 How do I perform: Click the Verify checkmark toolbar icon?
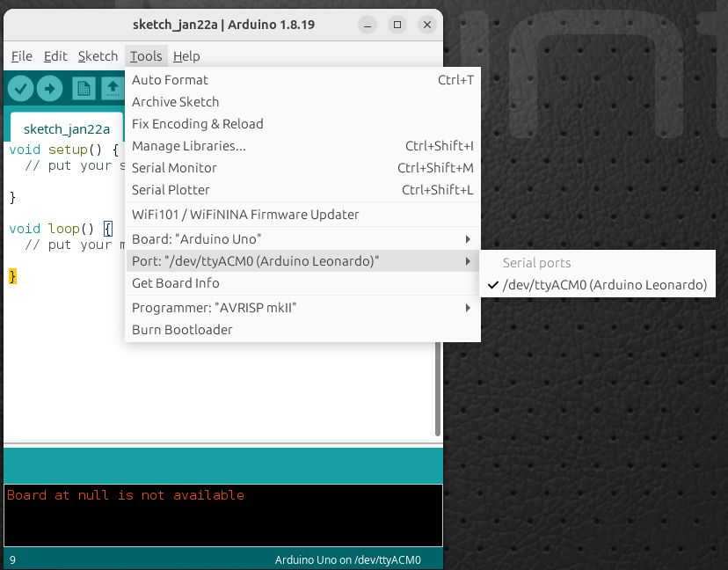(x=20, y=88)
